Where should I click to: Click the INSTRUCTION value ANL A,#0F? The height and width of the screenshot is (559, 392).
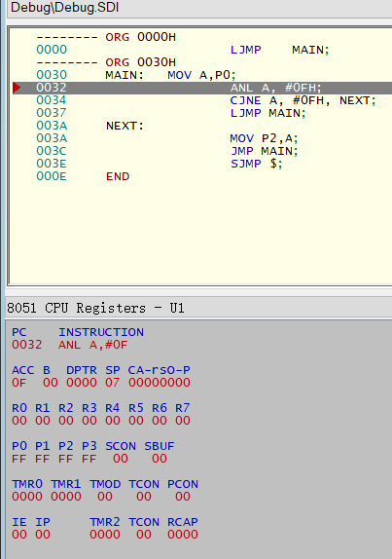(x=92, y=345)
